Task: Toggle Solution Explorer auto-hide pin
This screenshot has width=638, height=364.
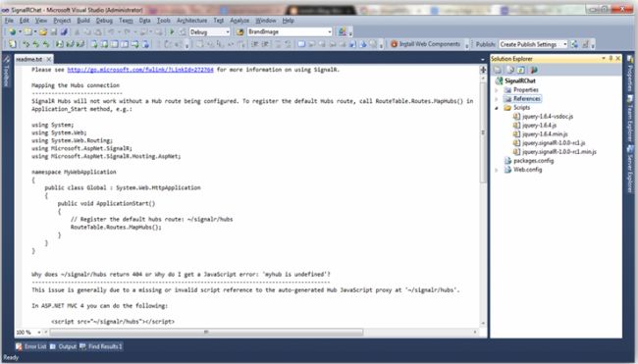Action: pyautogui.click(x=611, y=59)
